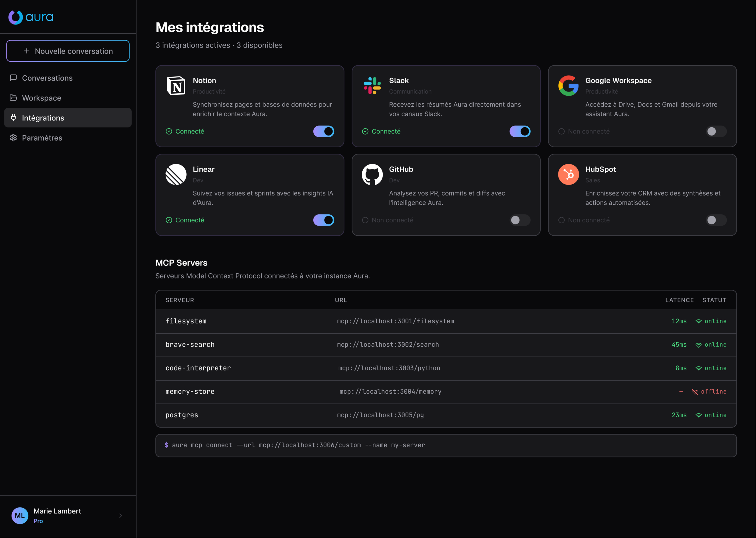Select the brave-search server name
The image size is (756, 538).
[x=190, y=345]
